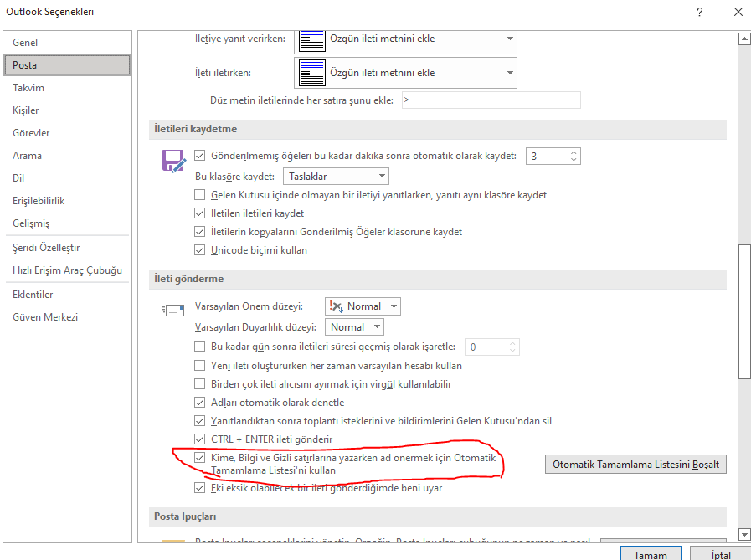Image resolution: width=751 pixels, height=560 pixels.
Task: Toggle Adları otomatik olarak denetle checkbox
Action: 200,403
